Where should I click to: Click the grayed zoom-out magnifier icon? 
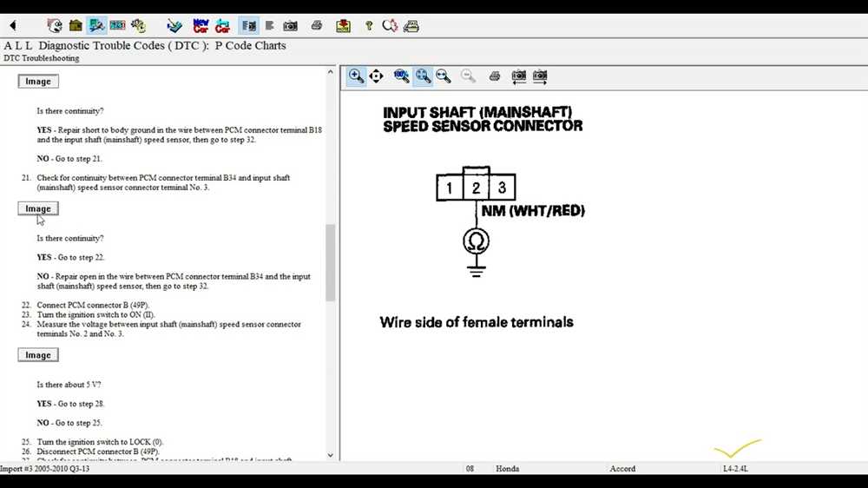tap(469, 76)
